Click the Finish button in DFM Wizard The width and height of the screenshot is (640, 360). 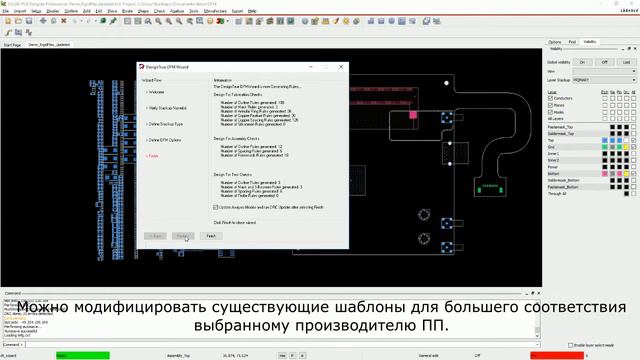tap(211, 236)
